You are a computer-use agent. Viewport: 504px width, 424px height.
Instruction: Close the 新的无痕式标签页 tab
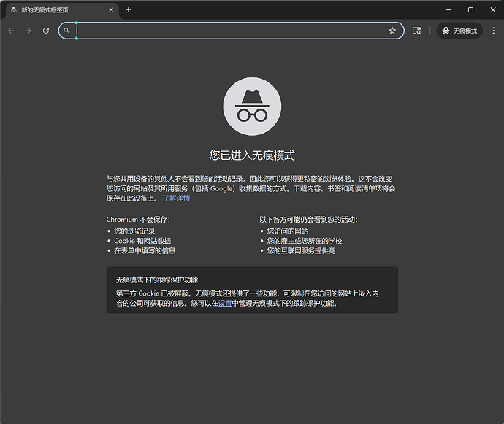(111, 10)
